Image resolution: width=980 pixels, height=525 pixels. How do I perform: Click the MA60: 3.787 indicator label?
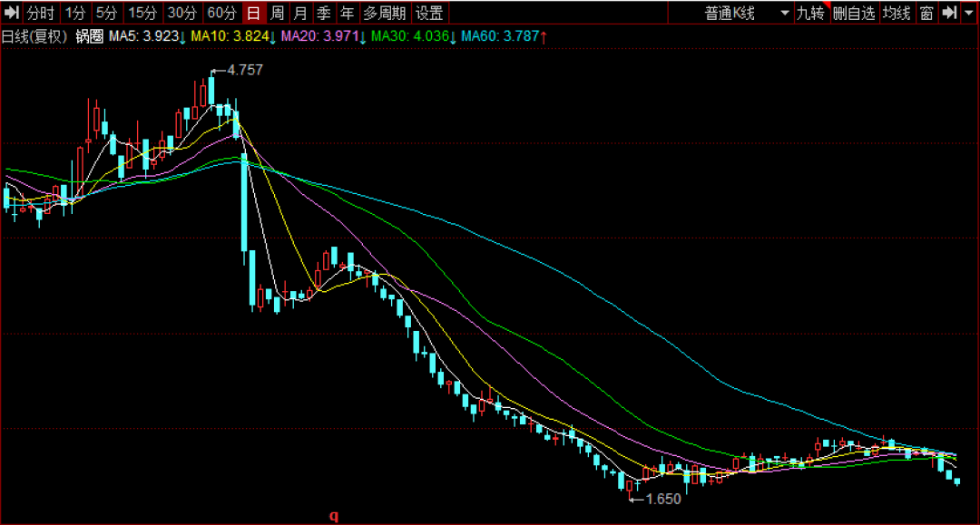[505, 36]
